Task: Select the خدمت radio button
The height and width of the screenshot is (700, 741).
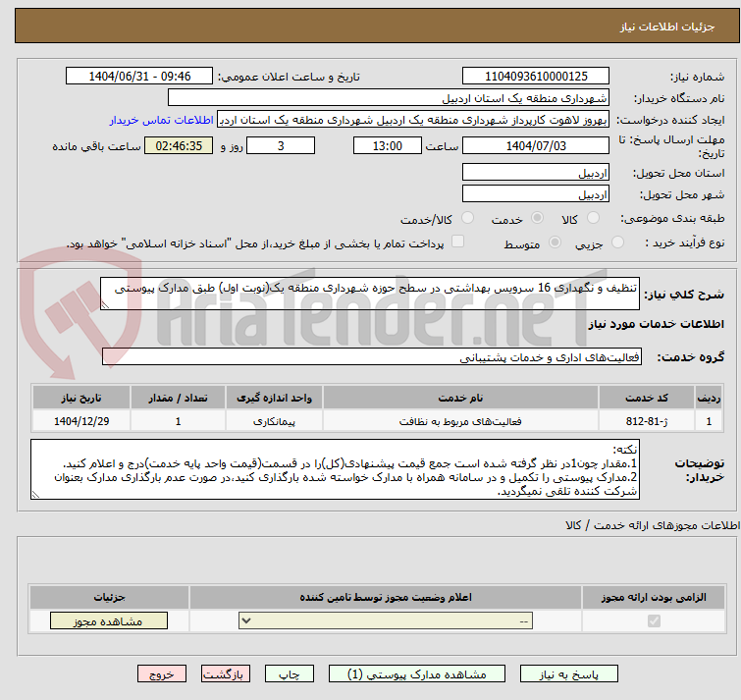Action: (x=537, y=218)
